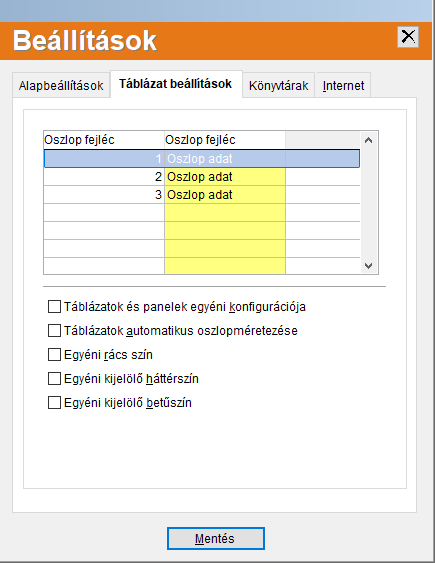This screenshot has height=563, width=435.
Task: Check the Egyéni rács szín option
Action: coord(54,355)
